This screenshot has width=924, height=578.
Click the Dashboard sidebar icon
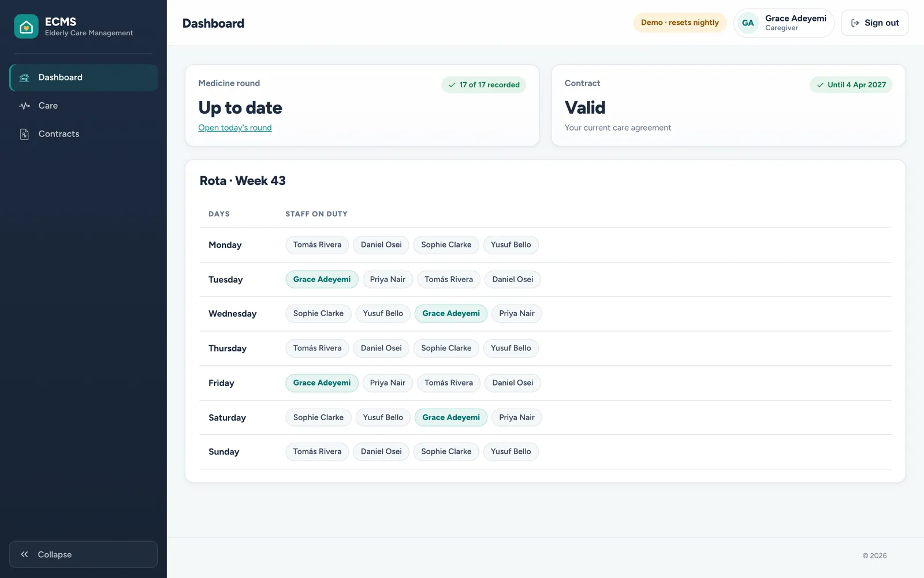[24, 77]
